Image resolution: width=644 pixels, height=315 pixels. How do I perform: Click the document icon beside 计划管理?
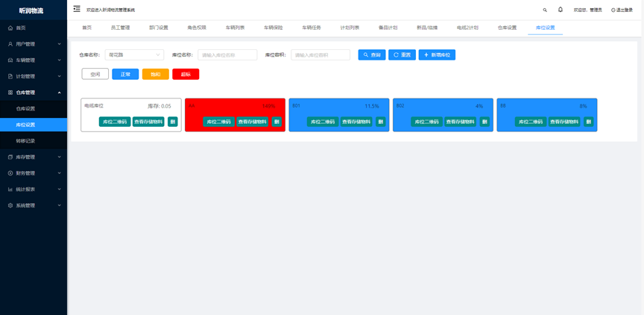(10, 76)
